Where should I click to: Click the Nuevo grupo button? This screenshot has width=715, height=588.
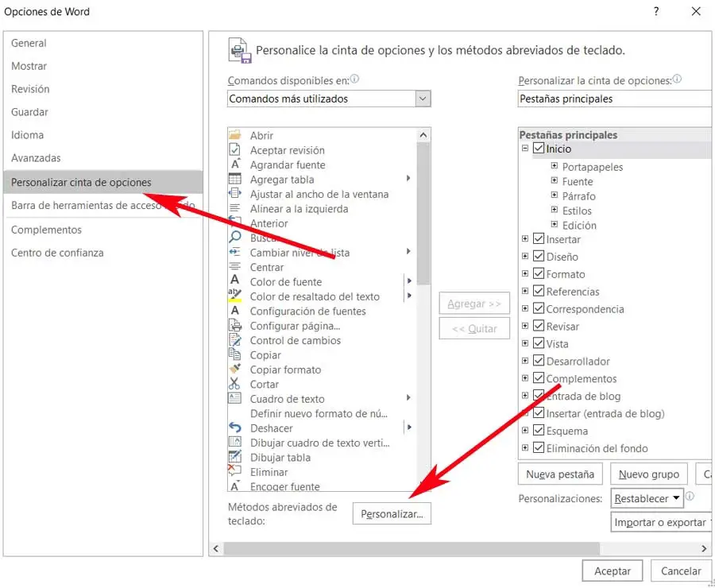648,474
